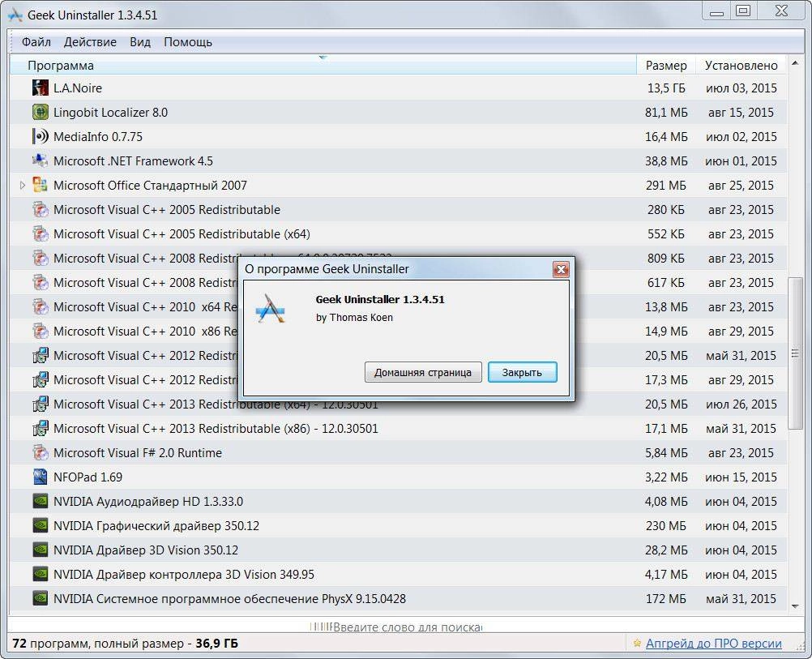Select NVIDIA PhysX 9.15.0428 row text
Image resolution: width=812 pixels, height=659 pixels.
(229, 599)
